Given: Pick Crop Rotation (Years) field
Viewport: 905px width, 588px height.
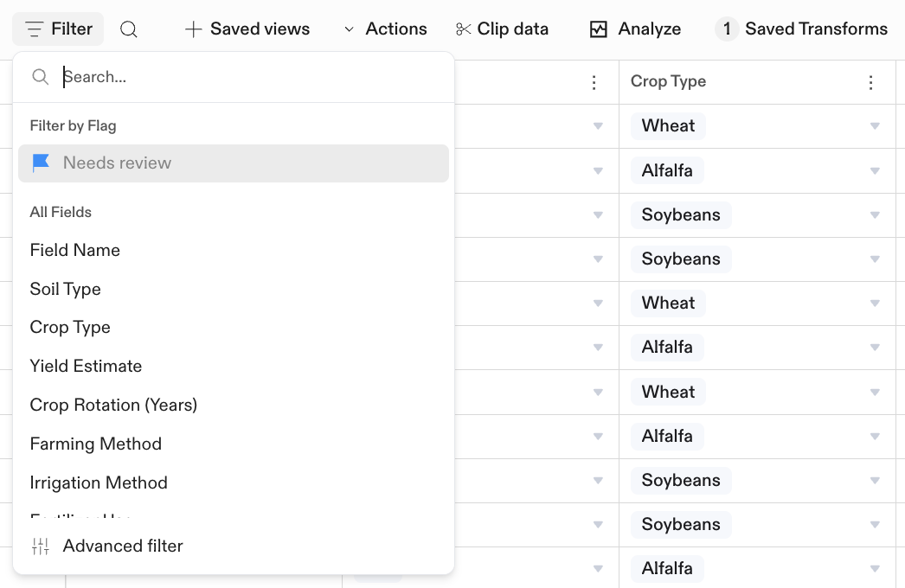Looking at the screenshot, I should coord(113,405).
